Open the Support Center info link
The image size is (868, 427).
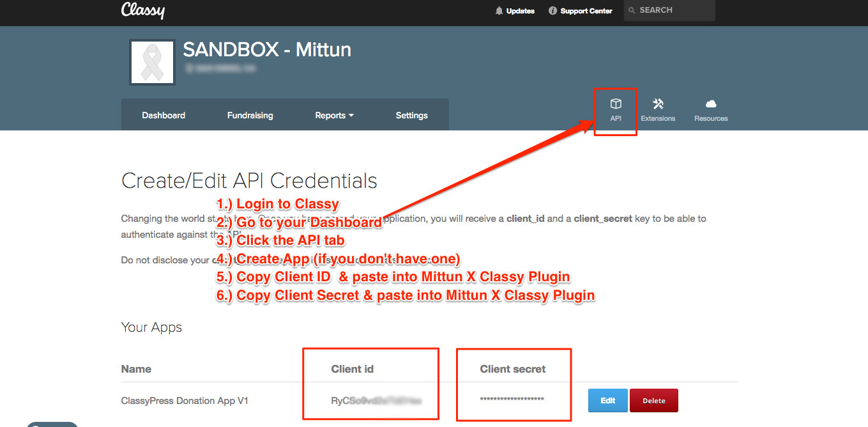tap(580, 11)
